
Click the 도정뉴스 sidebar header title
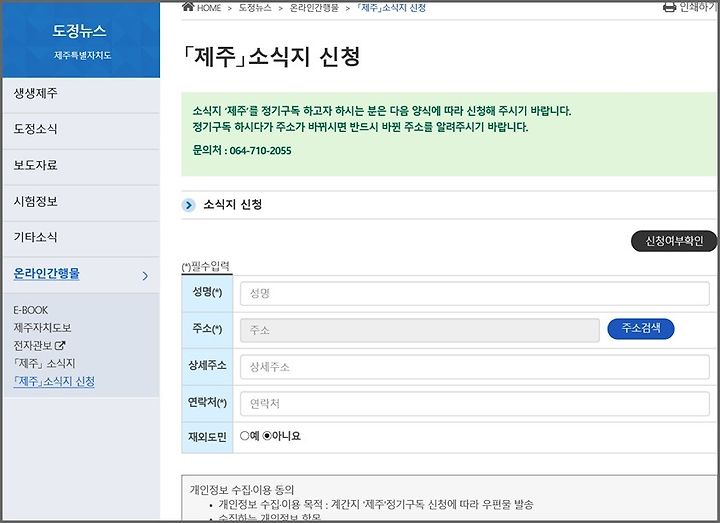point(79,31)
